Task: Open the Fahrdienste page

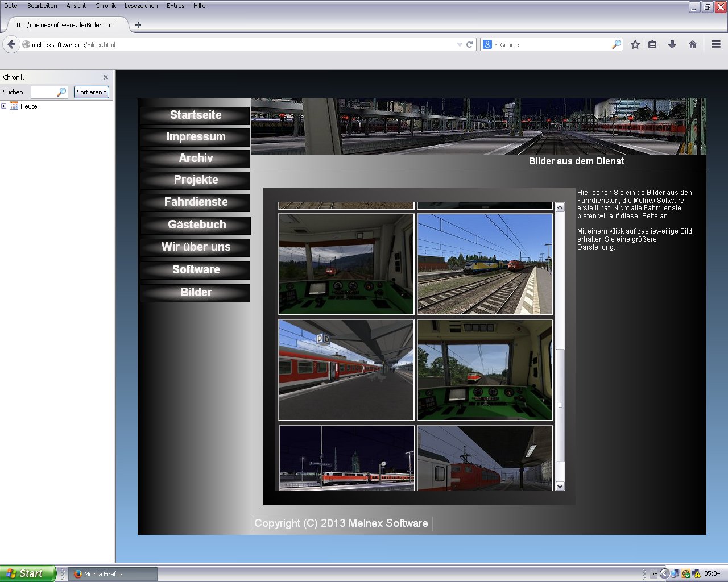Action: pos(195,202)
